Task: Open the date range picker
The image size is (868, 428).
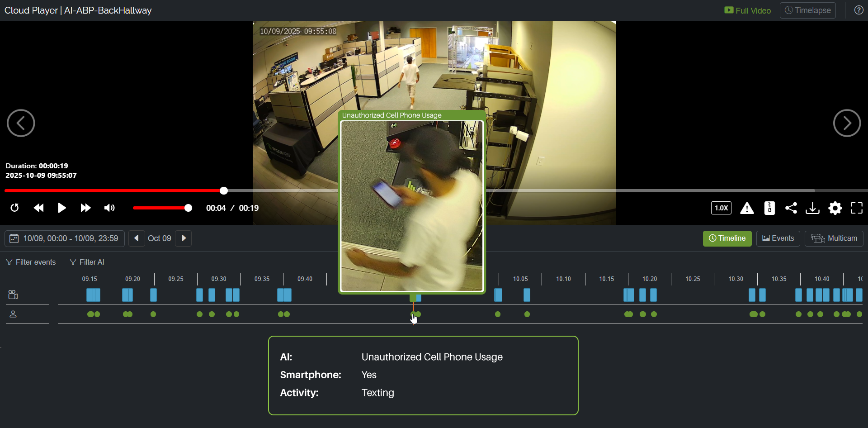Action: click(x=64, y=238)
